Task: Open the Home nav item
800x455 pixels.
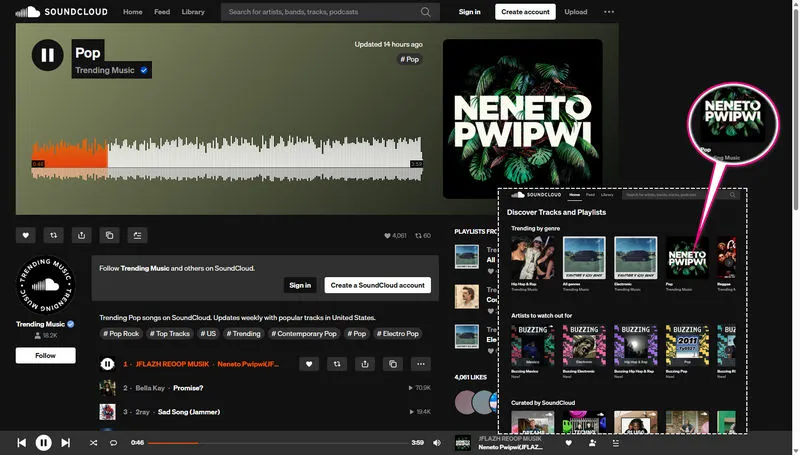Action: 133,12
